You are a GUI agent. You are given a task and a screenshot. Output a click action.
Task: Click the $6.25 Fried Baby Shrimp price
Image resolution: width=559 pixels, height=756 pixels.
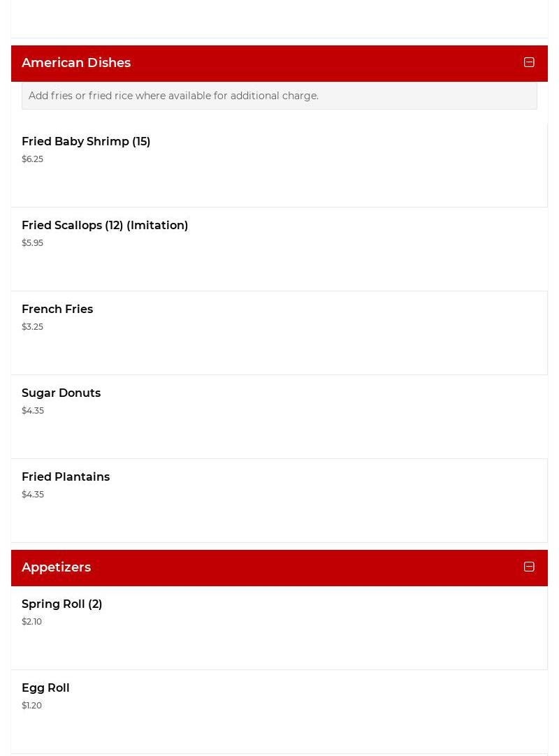[32, 159]
